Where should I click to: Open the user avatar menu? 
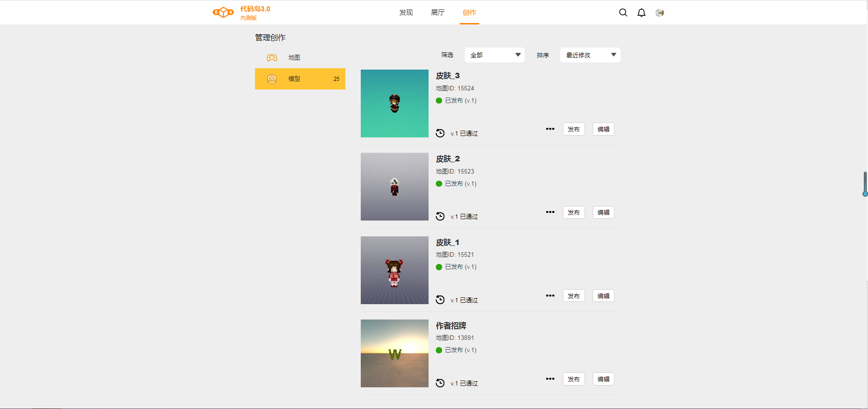click(660, 13)
